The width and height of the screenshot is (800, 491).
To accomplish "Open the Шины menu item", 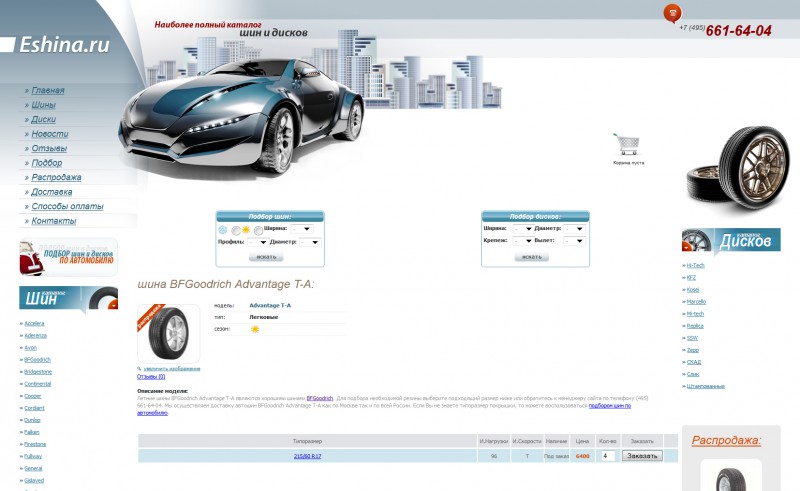I will [43, 105].
